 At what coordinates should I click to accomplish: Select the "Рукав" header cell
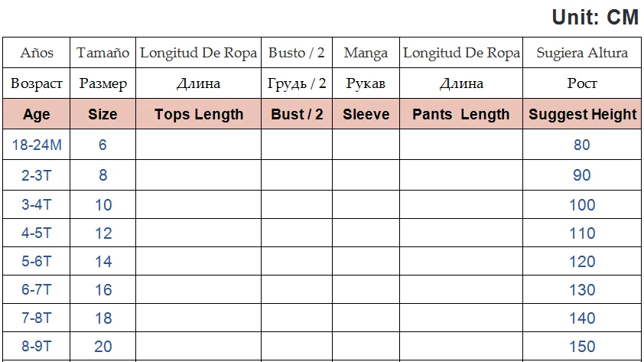366,83
